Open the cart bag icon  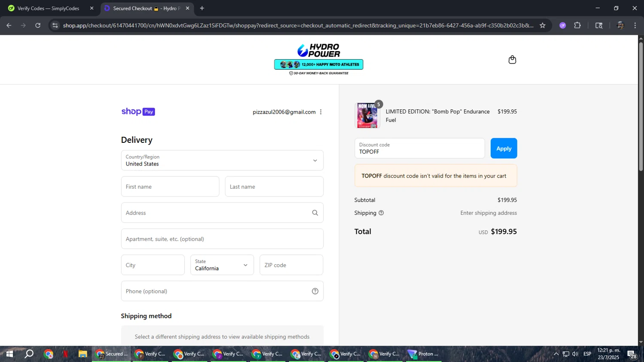tap(512, 60)
